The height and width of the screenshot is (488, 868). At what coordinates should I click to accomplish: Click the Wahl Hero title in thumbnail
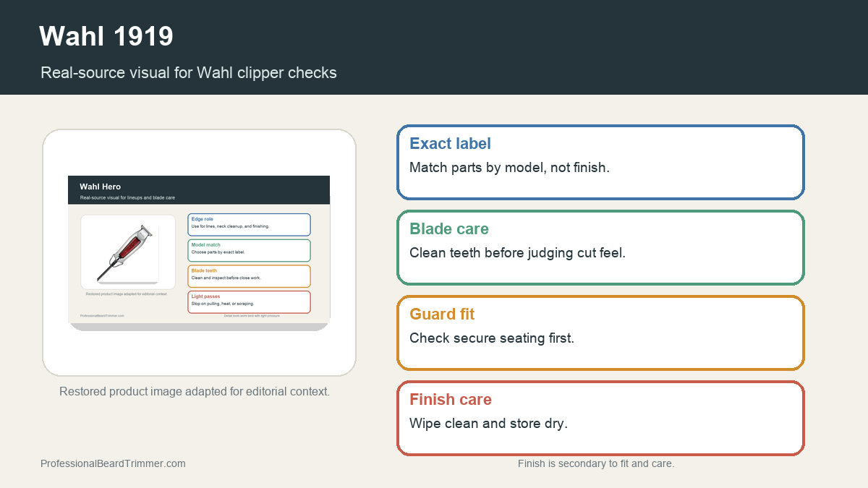click(x=101, y=187)
